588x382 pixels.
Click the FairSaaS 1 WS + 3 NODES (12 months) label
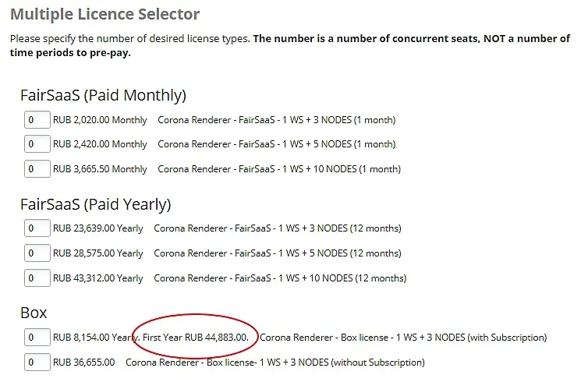278,228
